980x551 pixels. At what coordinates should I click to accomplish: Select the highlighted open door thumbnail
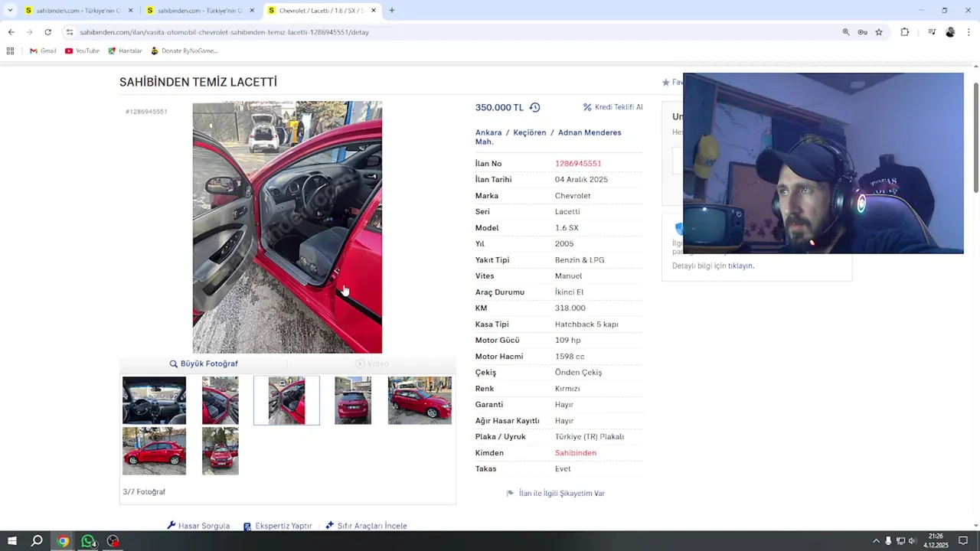(286, 400)
